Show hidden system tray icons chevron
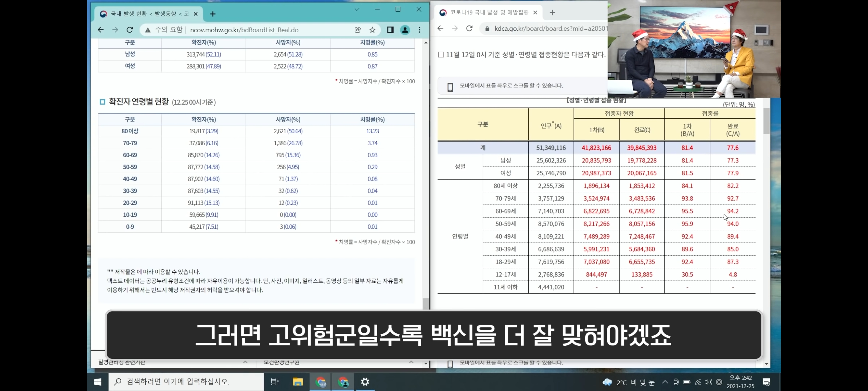This screenshot has height=391, width=868. pyautogui.click(x=665, y=382)
